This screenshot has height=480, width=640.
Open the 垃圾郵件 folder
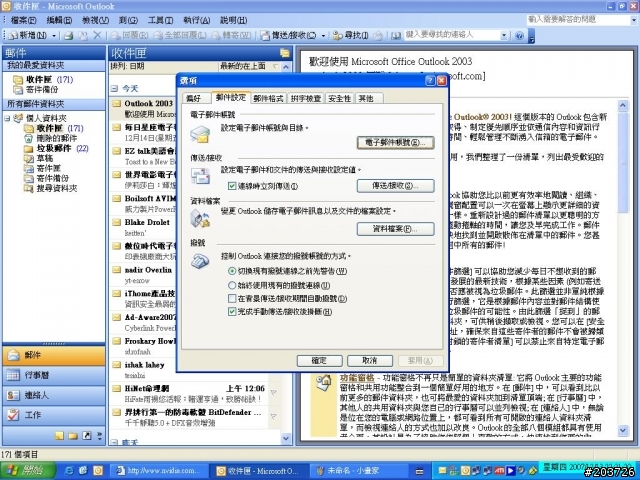[x=56, y=149]
